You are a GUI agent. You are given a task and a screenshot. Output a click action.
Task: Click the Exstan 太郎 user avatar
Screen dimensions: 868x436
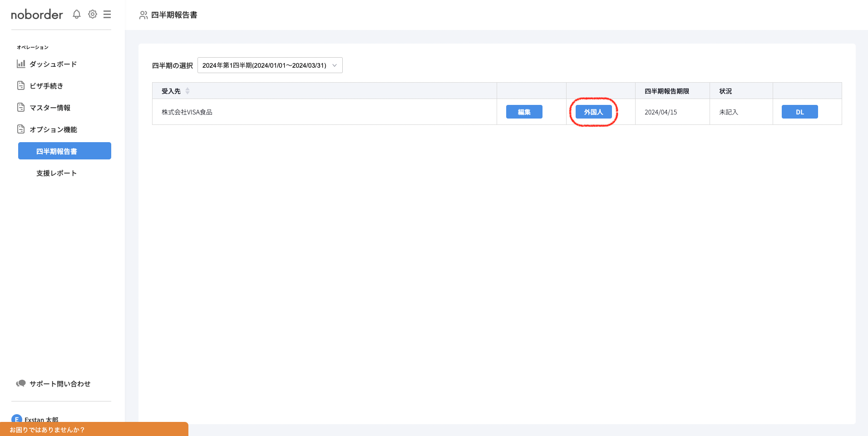click(x=17, y=419)
